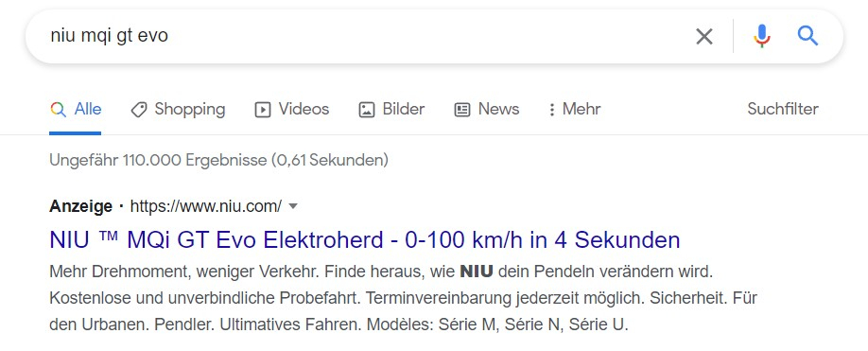Click the https://www.niu.com/ ad URL
Image resolution: width=868 pixels, height=351 pixels.
click(206, 206)
